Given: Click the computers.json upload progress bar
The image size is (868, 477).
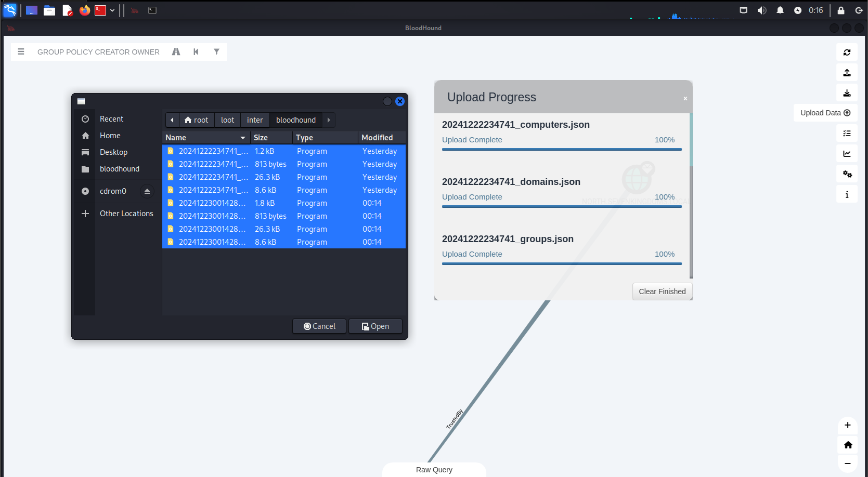Looking at the screenshot, I should click(x=562, y=150).
